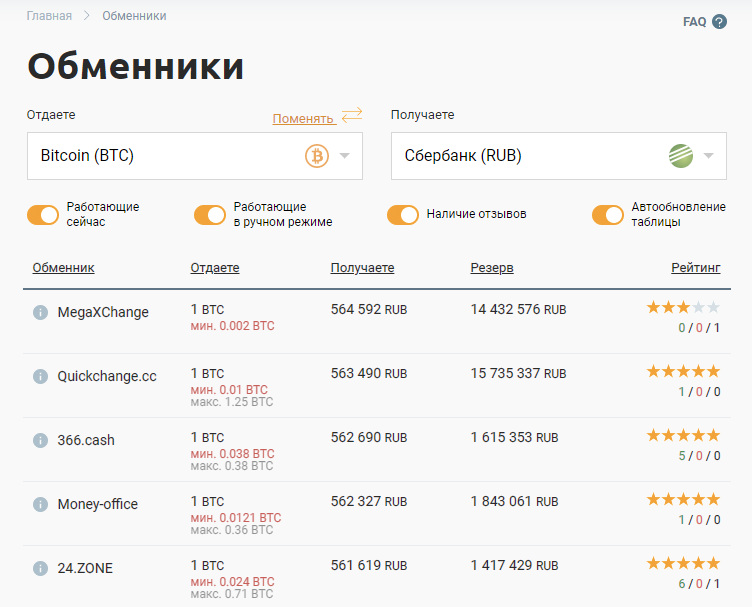Screen dimensions: 752x607
Task: Disable the Наличие отзывов switch
Action: [403, 215]
